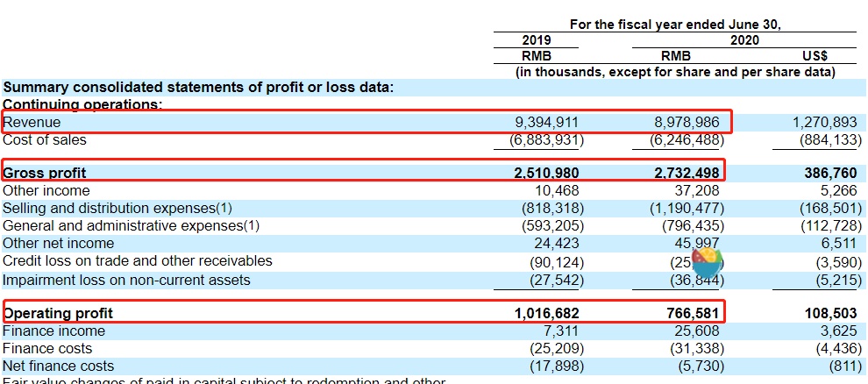868x384 pixels.
Task: Click finance income value 3,625
Action: coord(837,331)
